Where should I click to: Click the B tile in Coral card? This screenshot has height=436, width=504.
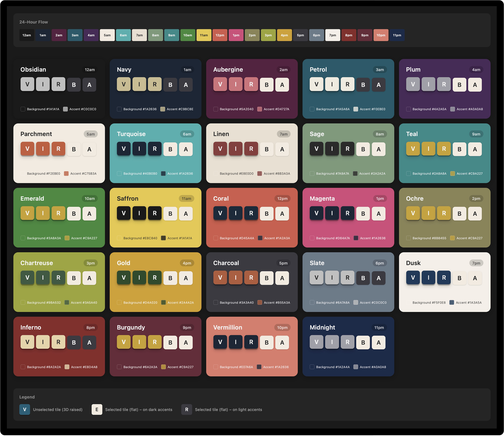click(267, 214)
